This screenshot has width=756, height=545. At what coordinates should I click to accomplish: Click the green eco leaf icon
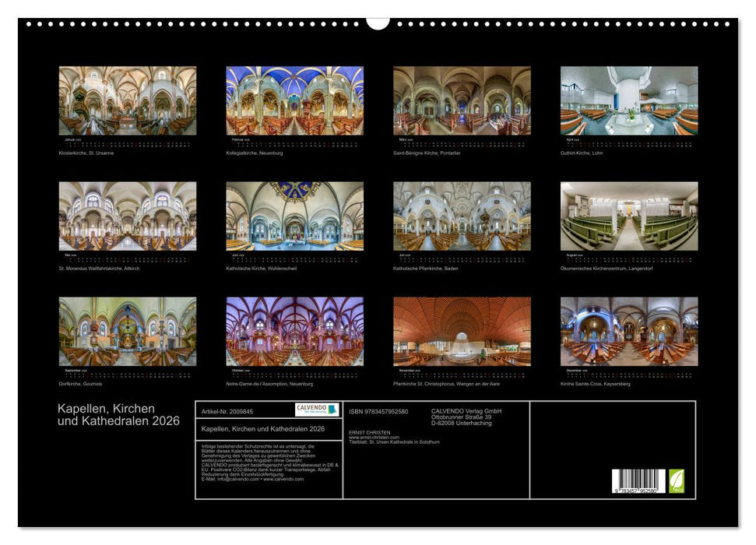677,480
